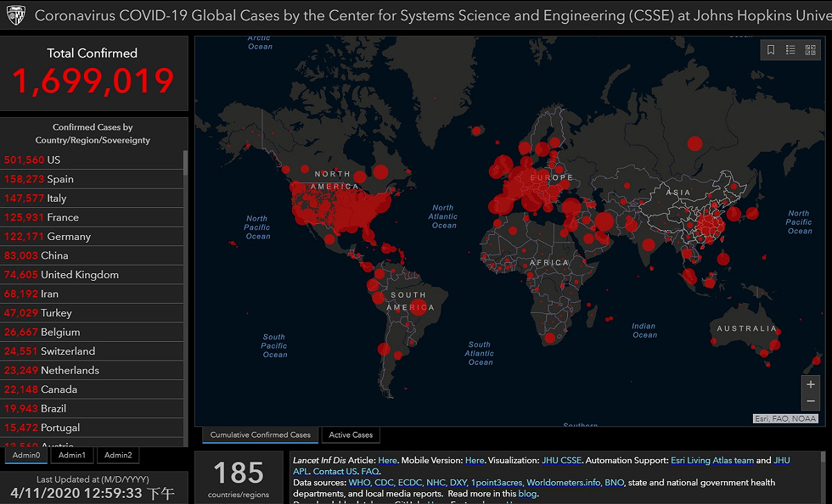This screenshot has height=504, width=832.
Task: Select the Admin1 tab
Action: pos(72,455)
